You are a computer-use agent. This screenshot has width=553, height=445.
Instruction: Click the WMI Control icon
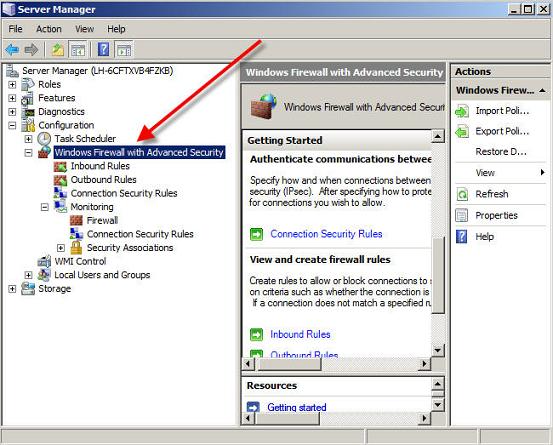44,261
